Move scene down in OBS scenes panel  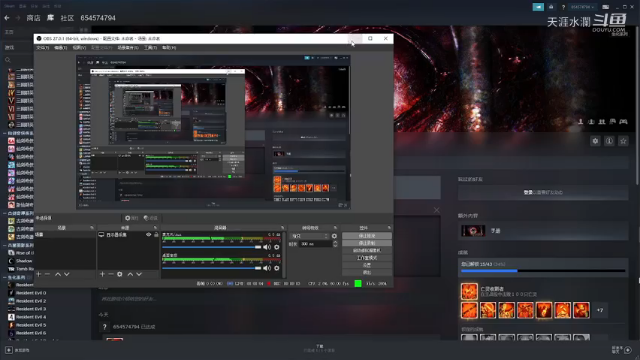click(x=67, y=274)
